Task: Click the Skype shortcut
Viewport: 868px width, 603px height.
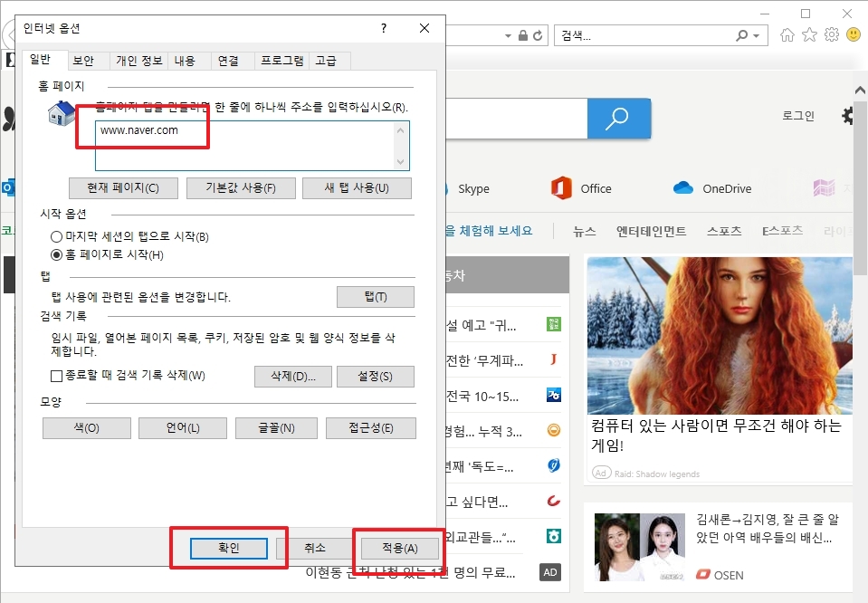Action: pyautogui.click(x=473, y=189)
